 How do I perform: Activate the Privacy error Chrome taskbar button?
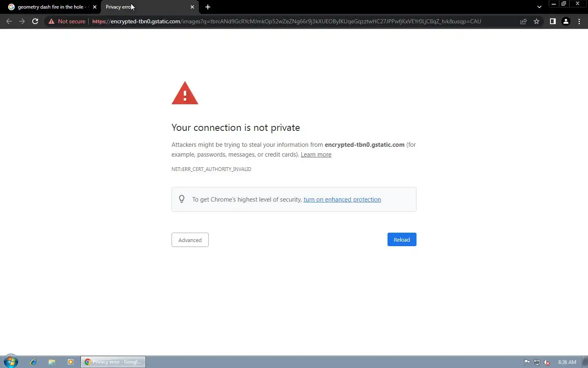coord(113,362)
